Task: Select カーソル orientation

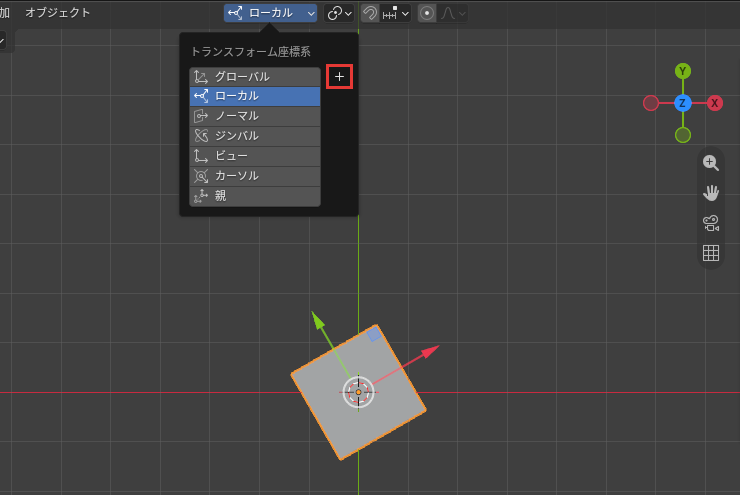Action: pos(255,176)
